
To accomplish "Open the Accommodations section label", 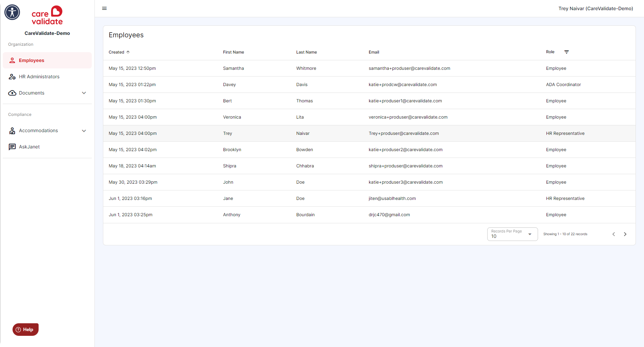I will coord(38,130).
